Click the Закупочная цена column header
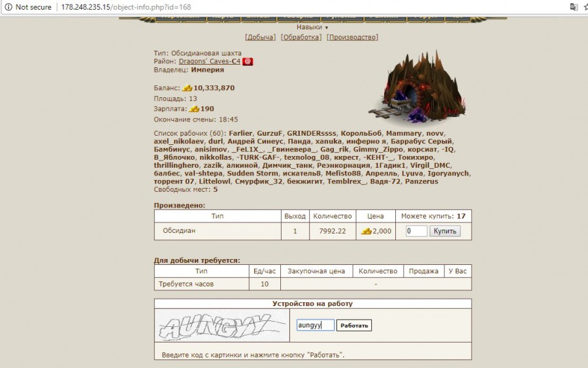Viewport: 588px width, 368px height. click(316, 271)
